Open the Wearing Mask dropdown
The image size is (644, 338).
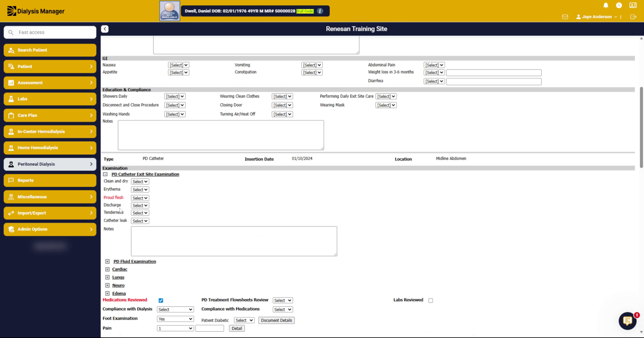point(386,105)
